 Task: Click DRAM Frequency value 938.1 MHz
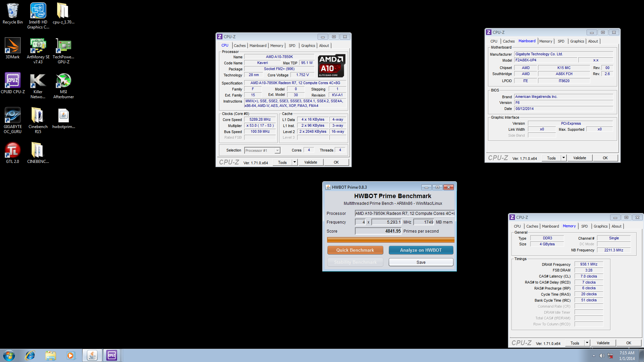[589, 264]
